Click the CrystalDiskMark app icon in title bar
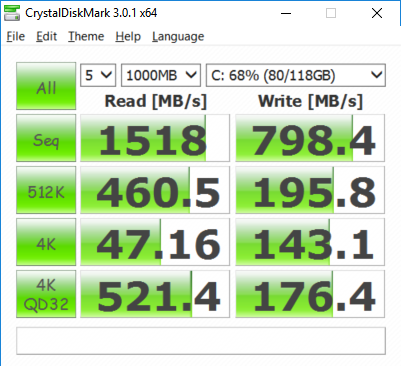Viewport: 401px width, 366px height. tap(12, 13)
